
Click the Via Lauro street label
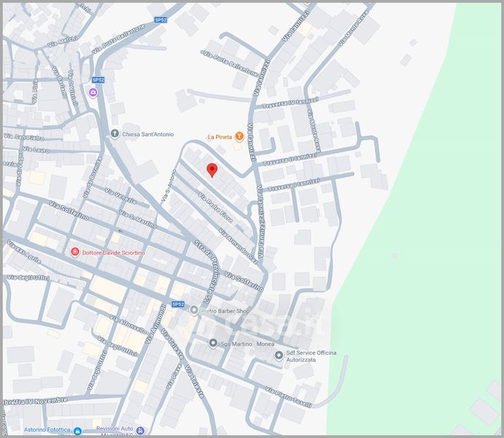tap(36, 150)
